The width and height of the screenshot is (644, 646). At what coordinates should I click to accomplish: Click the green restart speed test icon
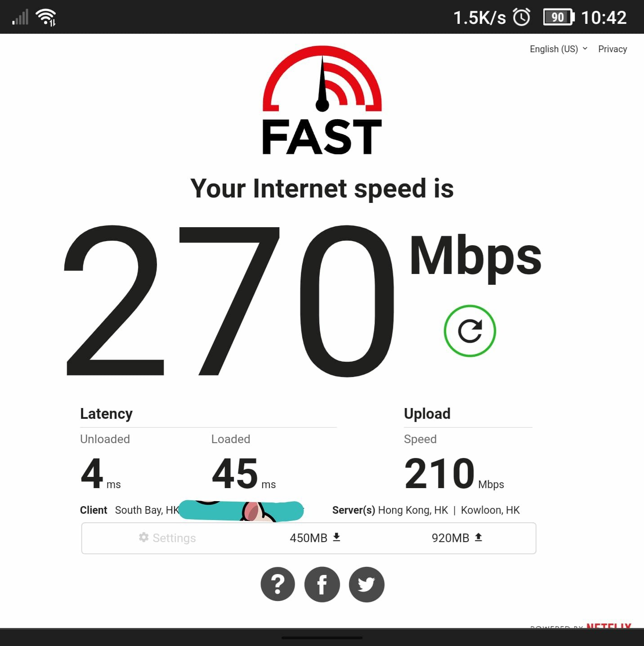(x=470, y=331)
